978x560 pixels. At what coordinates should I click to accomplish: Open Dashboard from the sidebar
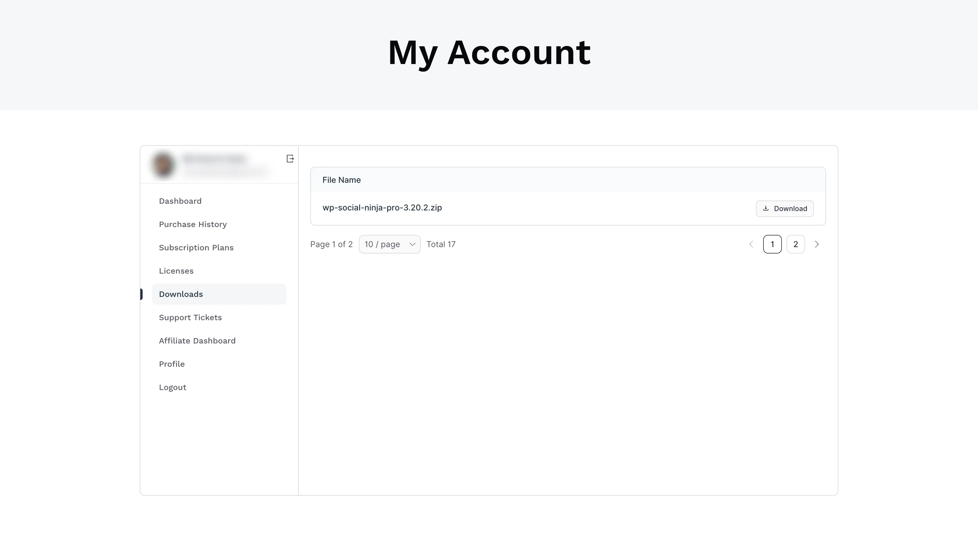pyautogui.click(x=180, y=201)
